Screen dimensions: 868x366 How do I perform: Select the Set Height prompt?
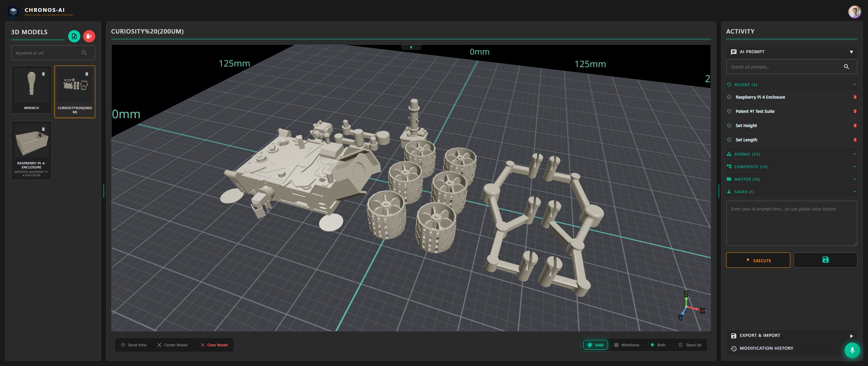pyautogui.click(x=746, y=126)
